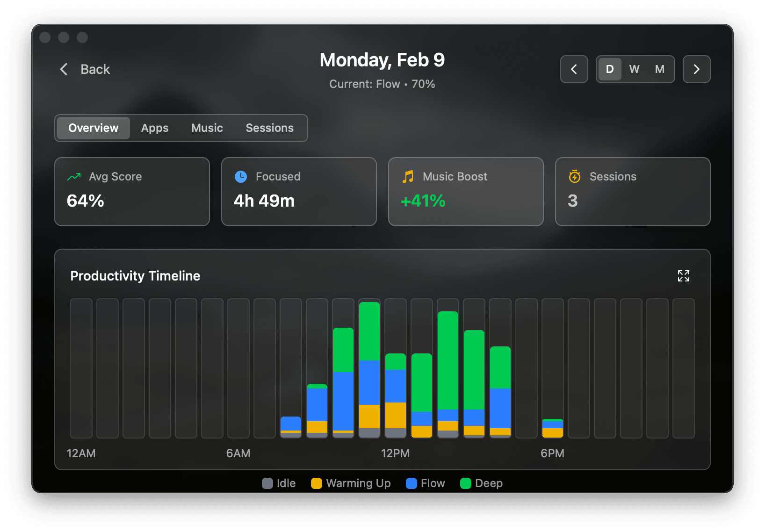Switch to Month view
The height and width of the screenshot is (532, 765).
click(x=659, y=69)
